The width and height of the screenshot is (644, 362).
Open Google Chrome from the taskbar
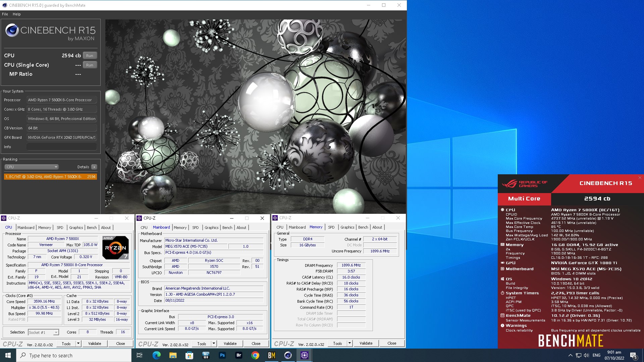click(x=255, y=355)
